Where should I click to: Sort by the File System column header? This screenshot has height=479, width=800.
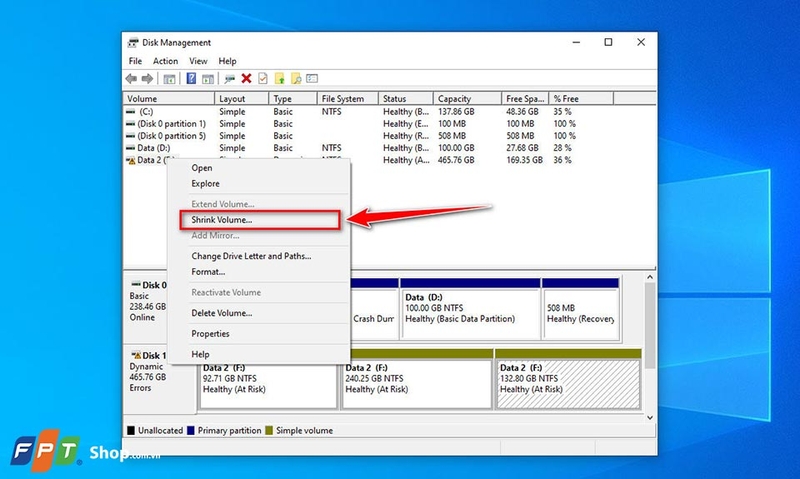coord(347,98)
